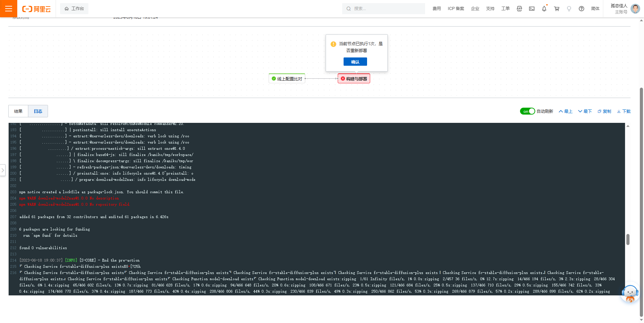Click log line 198 'finalize:decompress-targz'
The height and width of the screenshot is (323, 644).
106,161
